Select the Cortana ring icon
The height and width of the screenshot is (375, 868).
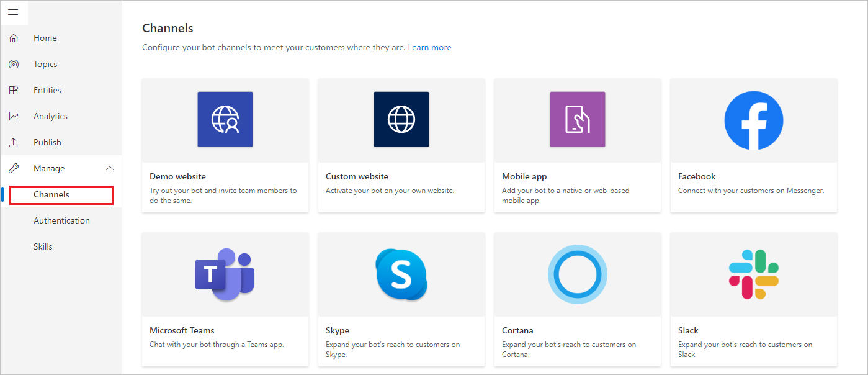[x=578, y=274]
